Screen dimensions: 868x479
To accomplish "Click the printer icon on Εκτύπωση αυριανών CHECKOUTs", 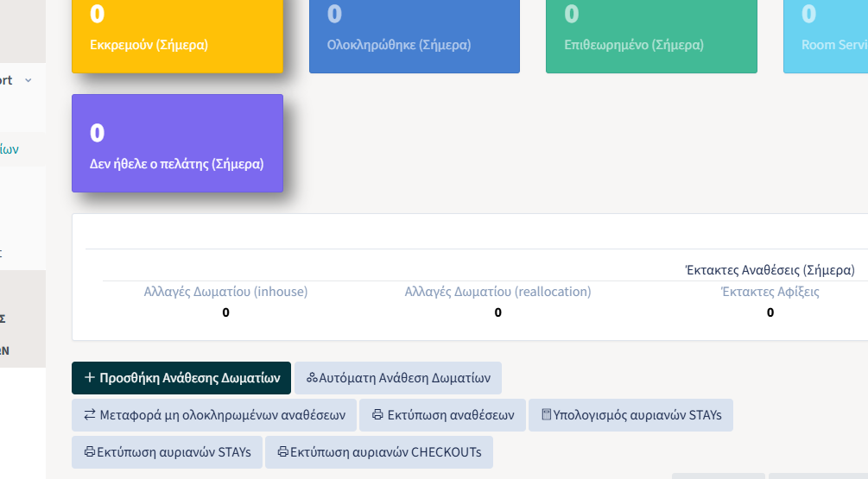I will pos(283,452).
